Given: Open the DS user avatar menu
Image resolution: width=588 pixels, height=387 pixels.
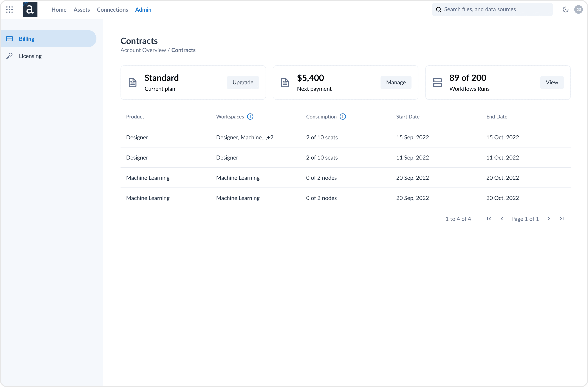Looking at the screenshot, I should [x=578, y=10].
